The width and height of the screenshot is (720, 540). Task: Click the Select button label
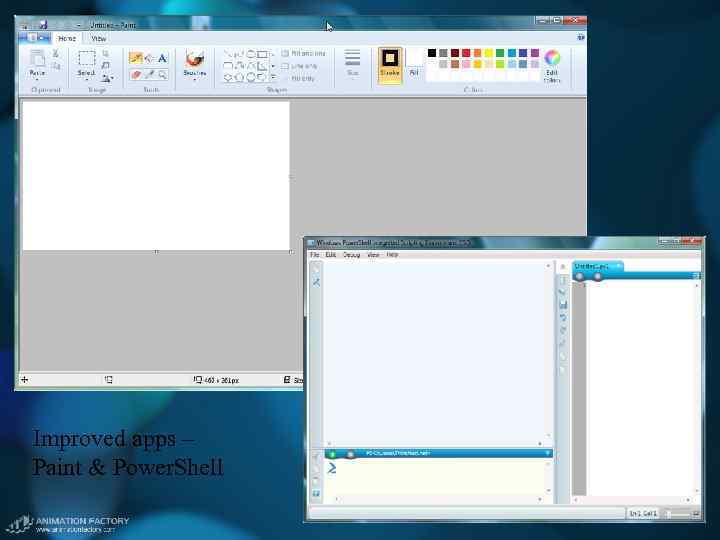[x=86, y=73]
